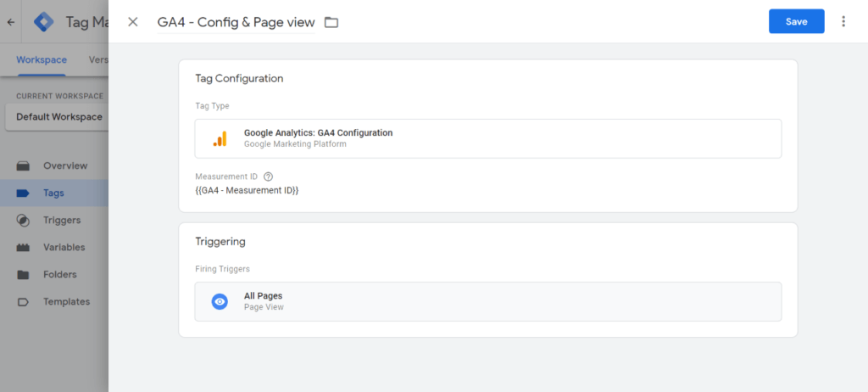Open Folders in the sidebar

point(54,274)
